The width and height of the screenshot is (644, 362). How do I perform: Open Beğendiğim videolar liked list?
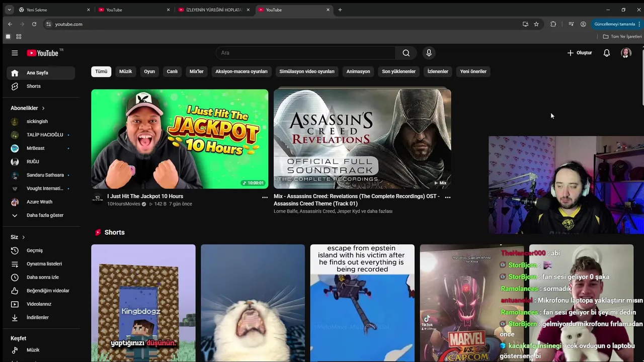[41, 291]
